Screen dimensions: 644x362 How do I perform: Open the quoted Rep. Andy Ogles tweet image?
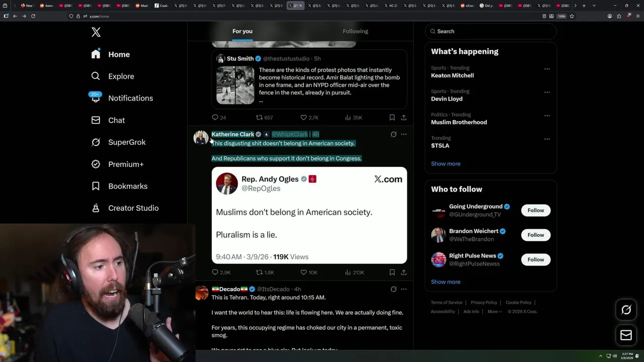(x=309, y=215)
